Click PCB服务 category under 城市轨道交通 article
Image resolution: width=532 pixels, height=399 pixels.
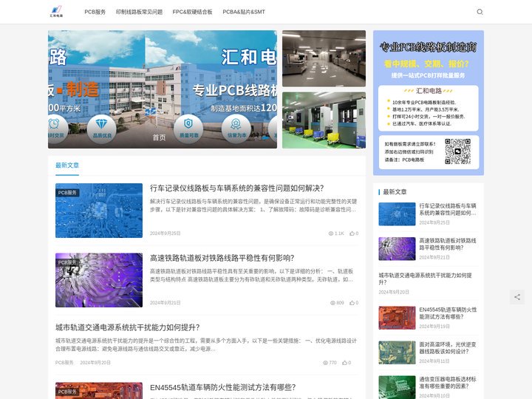pyautogui.click(x=64, y=363)
